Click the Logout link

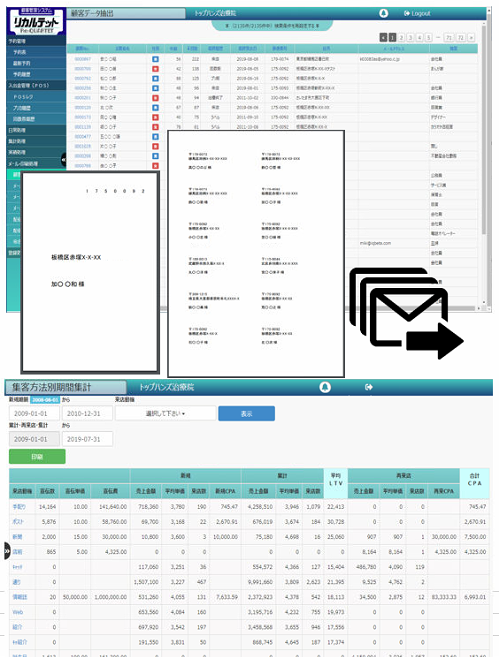[417, 13]
